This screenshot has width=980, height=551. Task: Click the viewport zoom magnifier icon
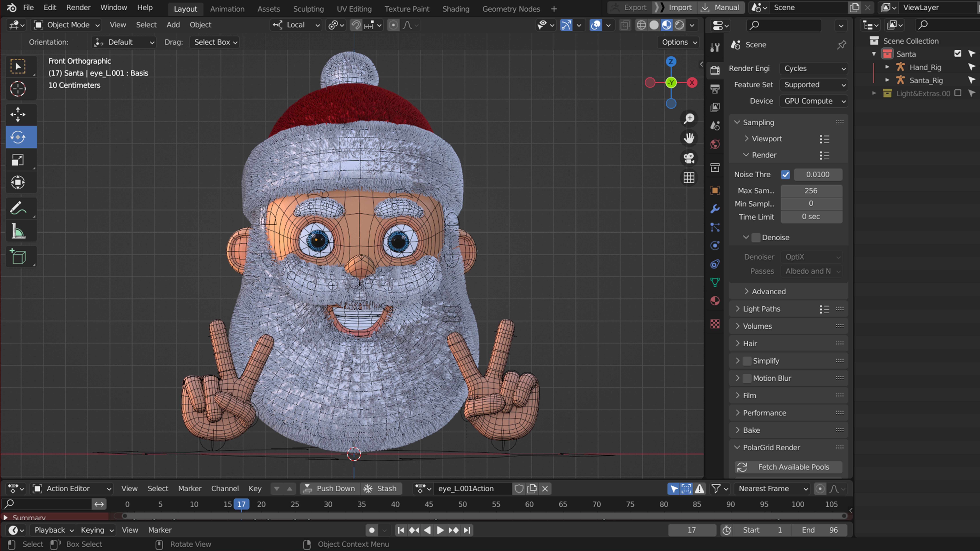click(689, 119)
